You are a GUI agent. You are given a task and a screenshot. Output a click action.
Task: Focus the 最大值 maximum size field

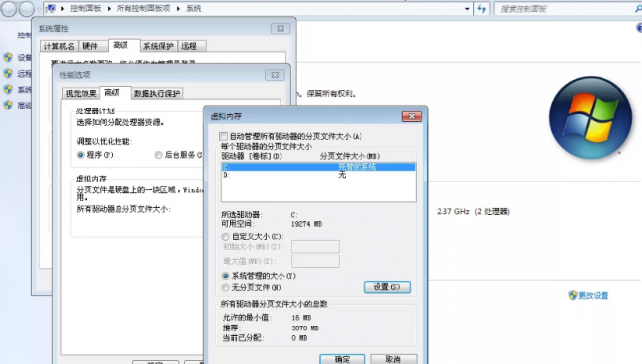pyautogui.click(x=315, y=261)
